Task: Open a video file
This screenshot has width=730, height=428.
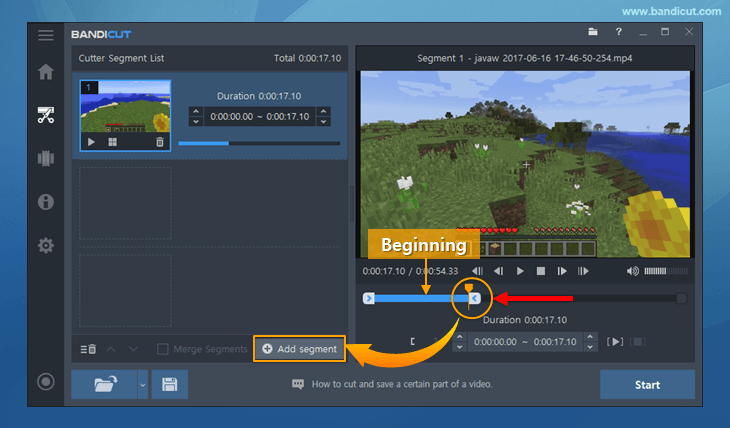Action: pos(104,384)
